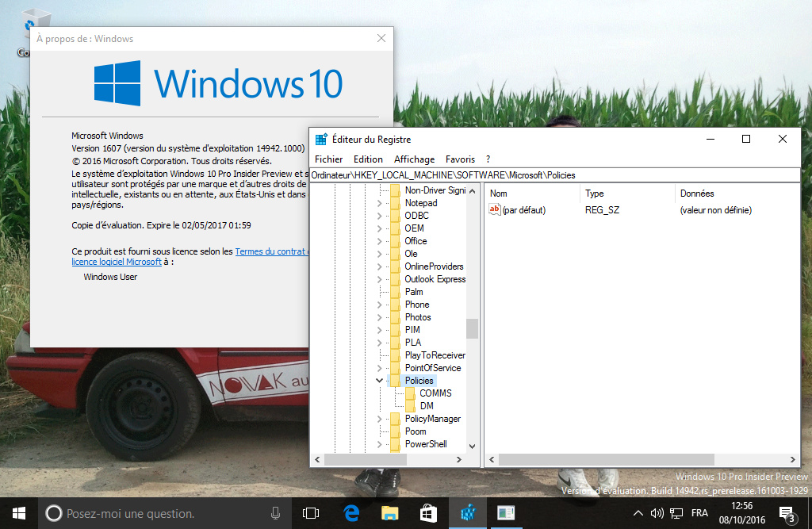This screenshot has width=812, height=529.
Task: Open the Affichage menu
Action: coord(414,159)
